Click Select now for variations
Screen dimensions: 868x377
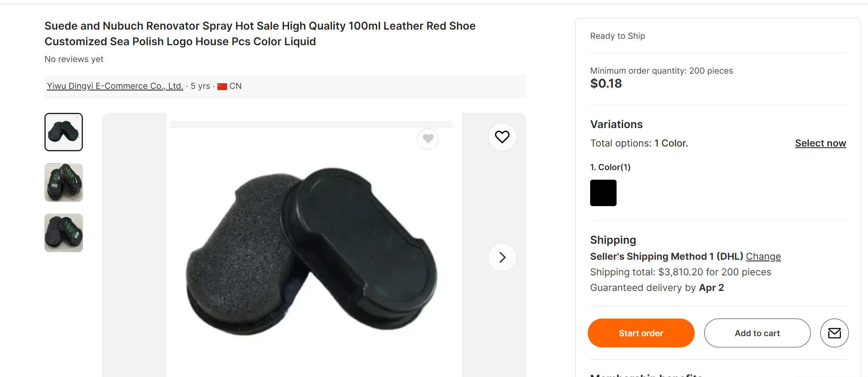[820, 143]
